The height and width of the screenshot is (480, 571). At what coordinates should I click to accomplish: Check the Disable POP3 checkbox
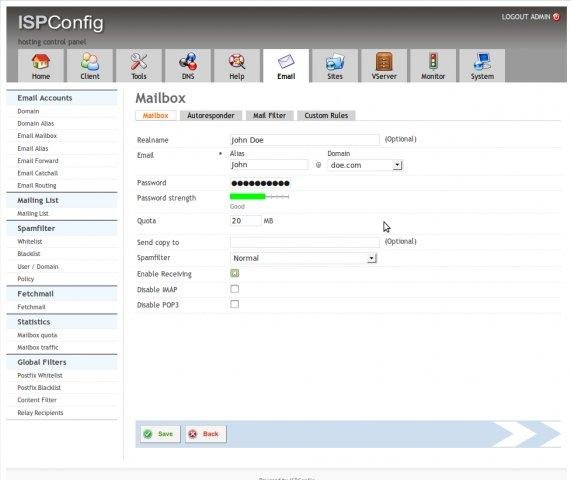point(235,304)
